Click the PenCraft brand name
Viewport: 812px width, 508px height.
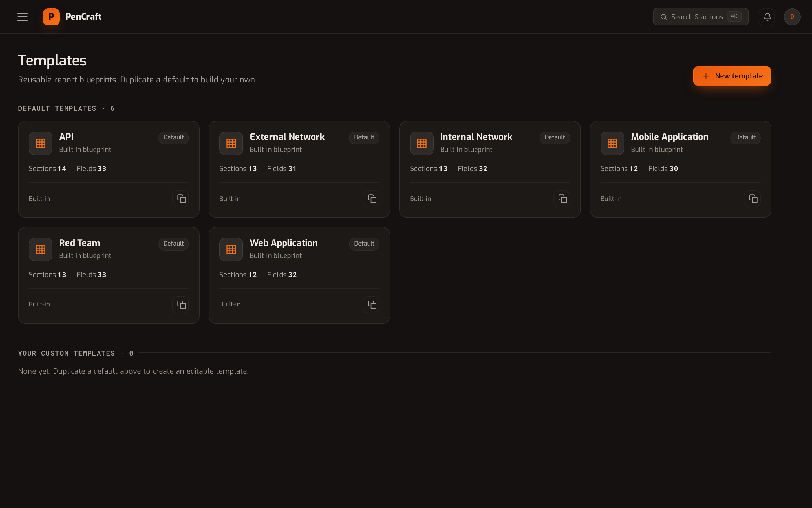tap(83, 17)
